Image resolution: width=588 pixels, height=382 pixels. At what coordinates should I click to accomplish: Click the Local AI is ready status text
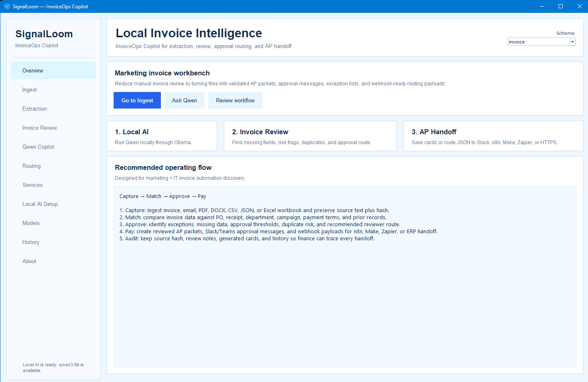coord(53,367)
